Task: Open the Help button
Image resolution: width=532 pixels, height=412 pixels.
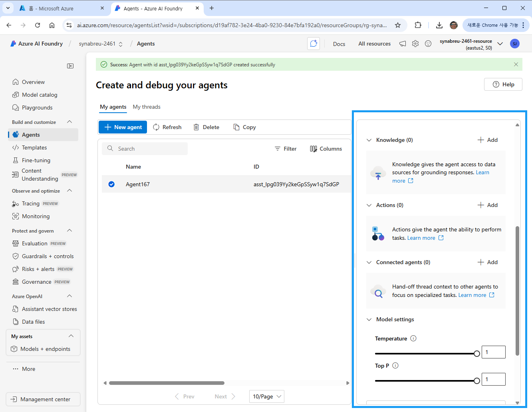Action: 503,84
